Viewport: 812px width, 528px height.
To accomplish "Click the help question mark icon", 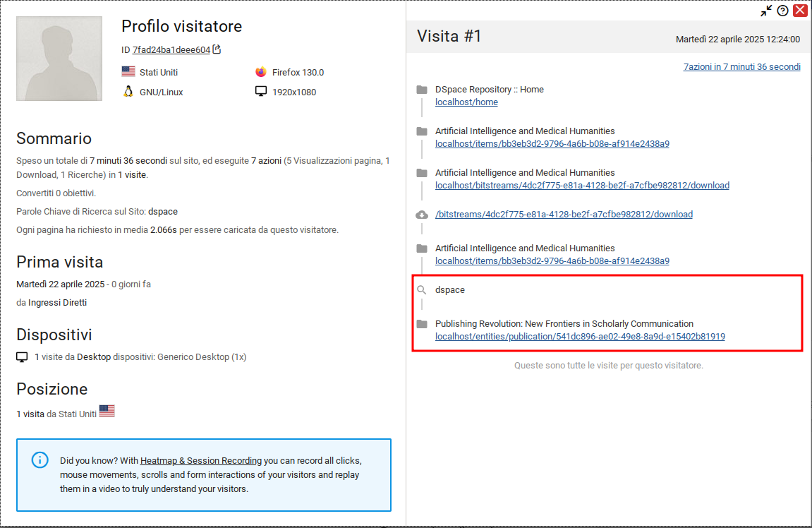I will [783, 11].
